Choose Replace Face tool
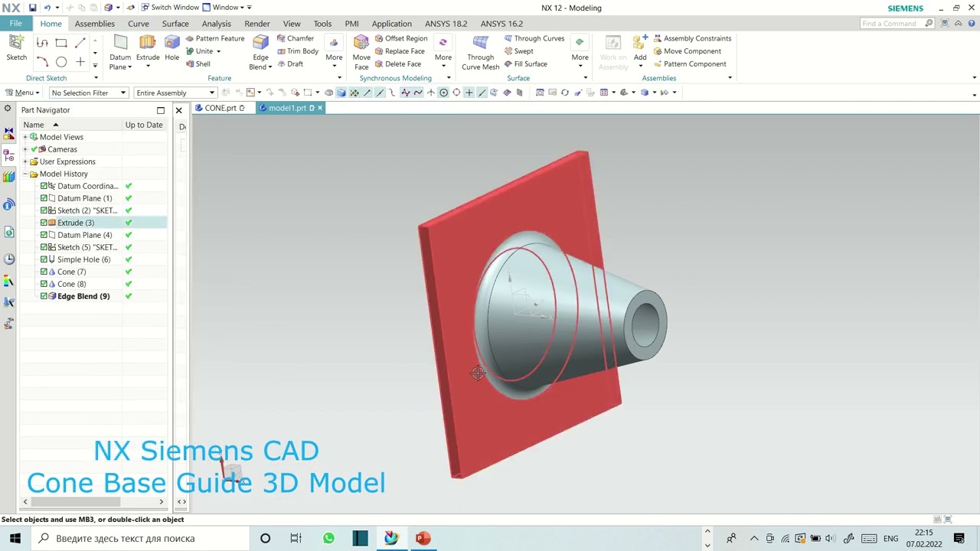The width and height of the screenshot is (980, 551). [x=399, y=51]
